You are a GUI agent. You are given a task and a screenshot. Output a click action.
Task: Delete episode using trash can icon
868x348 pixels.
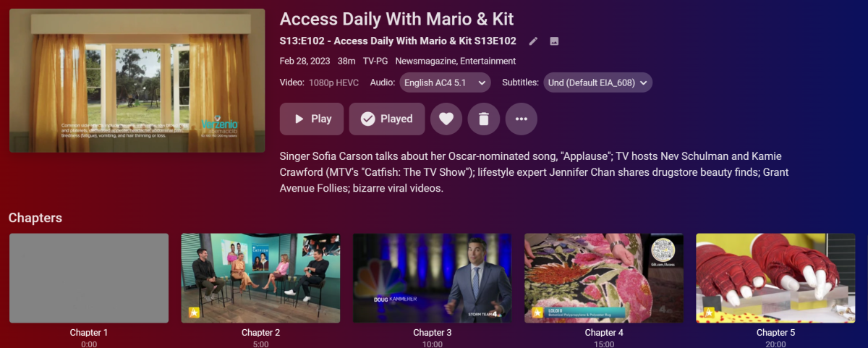(x=484, y=119)
